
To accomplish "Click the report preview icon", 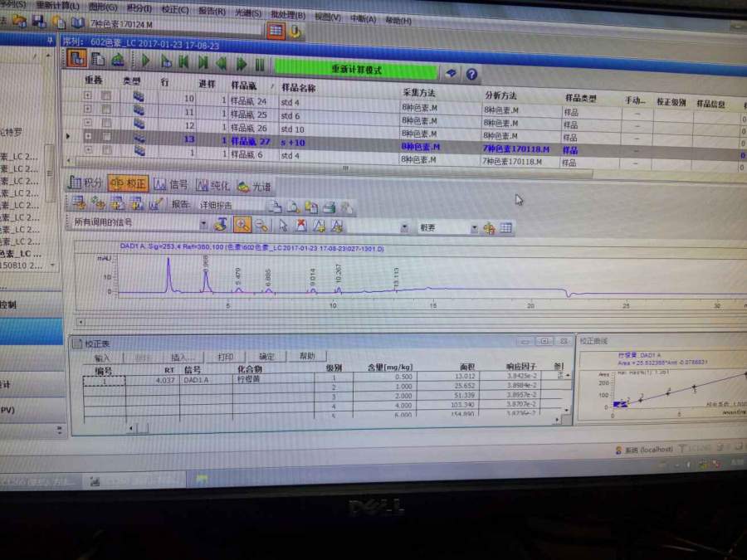I will tap(292, 207).
